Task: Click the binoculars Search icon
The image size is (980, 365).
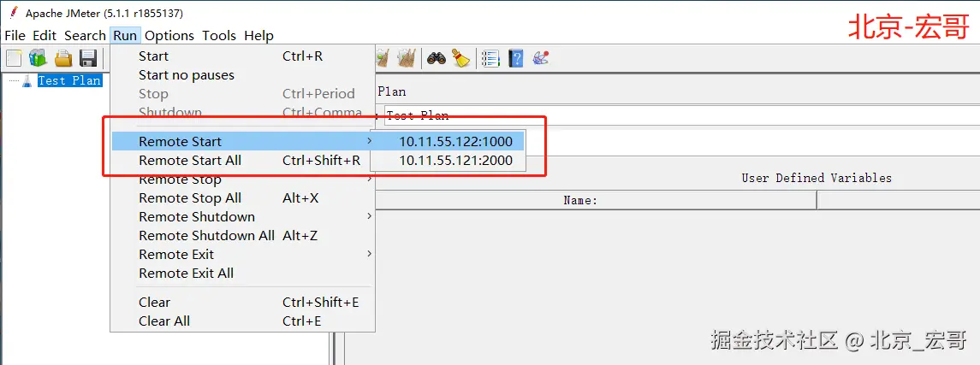Action: click(437, 59)
